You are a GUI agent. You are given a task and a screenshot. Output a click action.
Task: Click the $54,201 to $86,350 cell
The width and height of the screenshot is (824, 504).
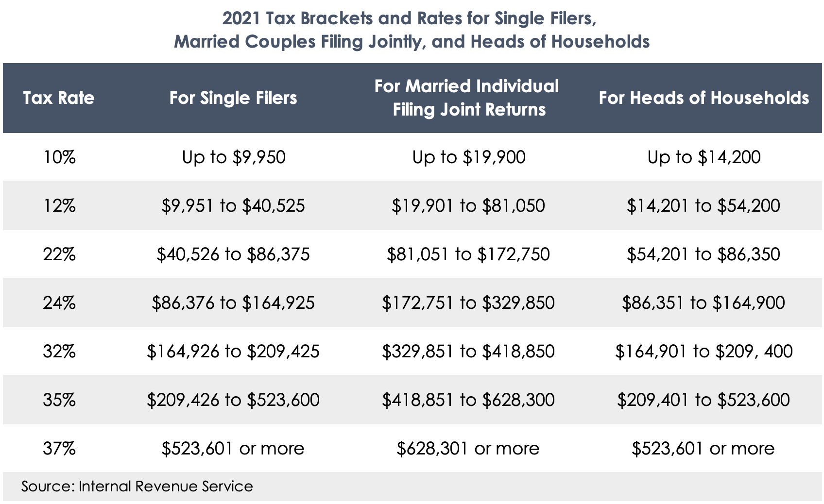click(704, 254)
